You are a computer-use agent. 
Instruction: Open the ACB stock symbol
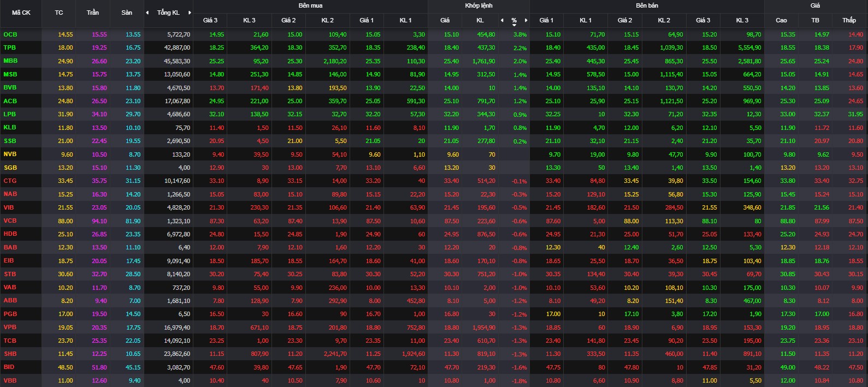pos(10,101)
